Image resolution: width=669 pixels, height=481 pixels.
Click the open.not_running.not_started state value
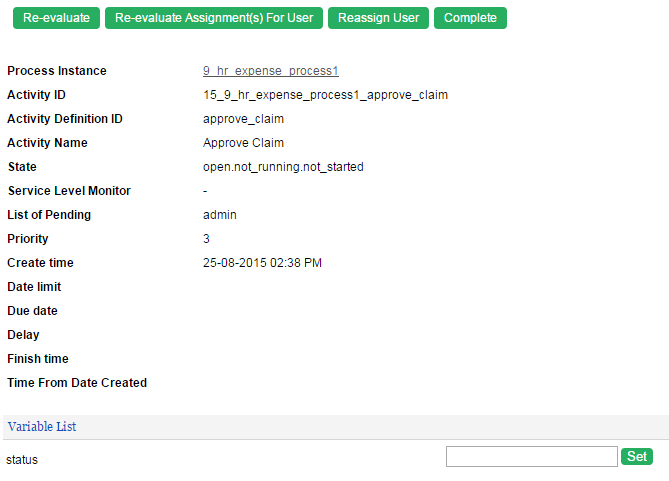coord(283,167)
